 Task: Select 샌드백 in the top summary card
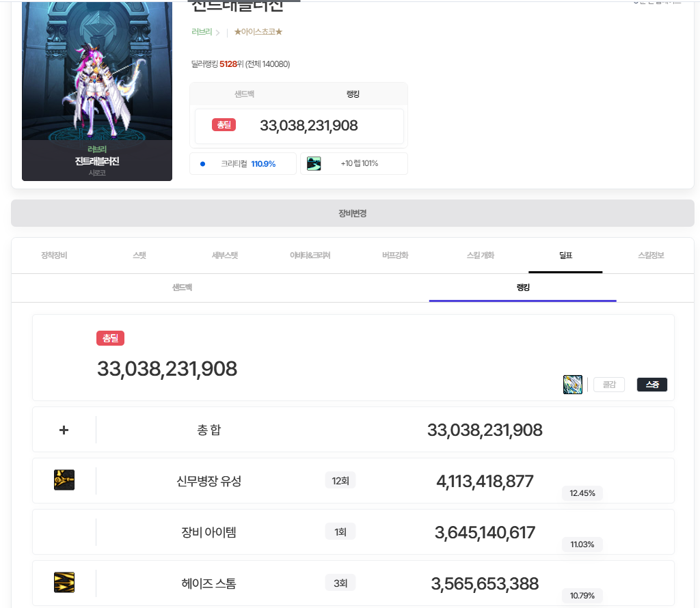pyautogui.click(x=244, y=94)
